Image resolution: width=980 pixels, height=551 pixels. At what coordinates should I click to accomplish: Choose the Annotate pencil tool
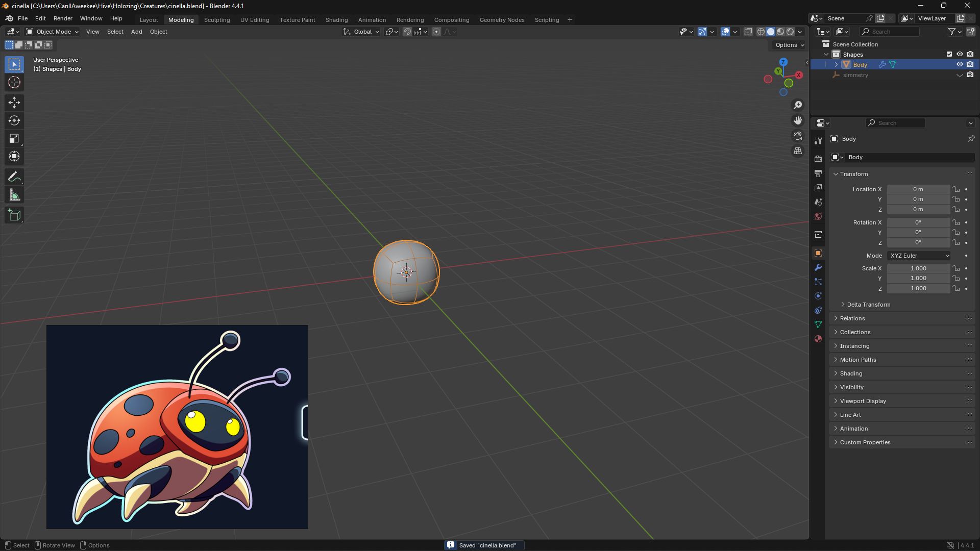[14, 177]
